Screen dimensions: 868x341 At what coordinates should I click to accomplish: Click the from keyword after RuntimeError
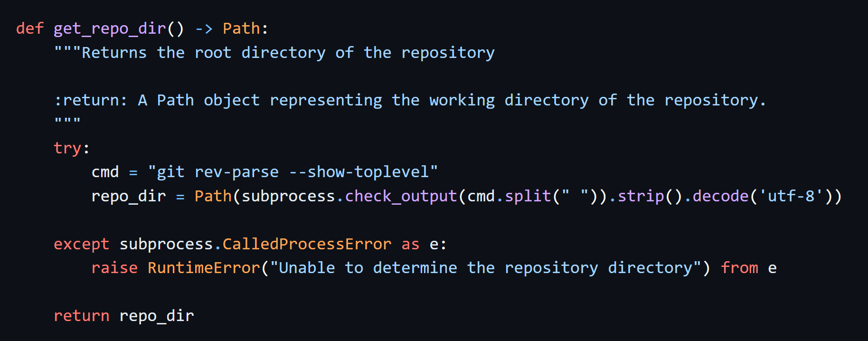(x=739, y=268)
